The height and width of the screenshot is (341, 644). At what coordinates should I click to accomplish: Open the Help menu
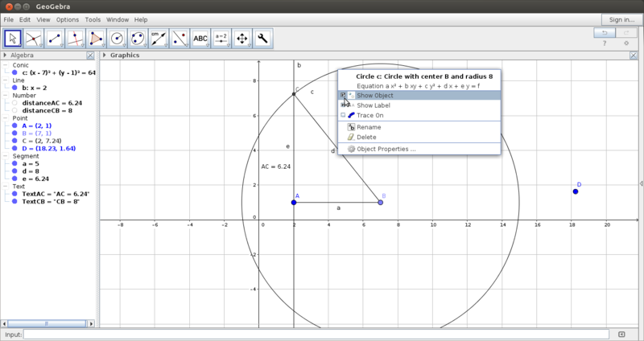[141, 19]
